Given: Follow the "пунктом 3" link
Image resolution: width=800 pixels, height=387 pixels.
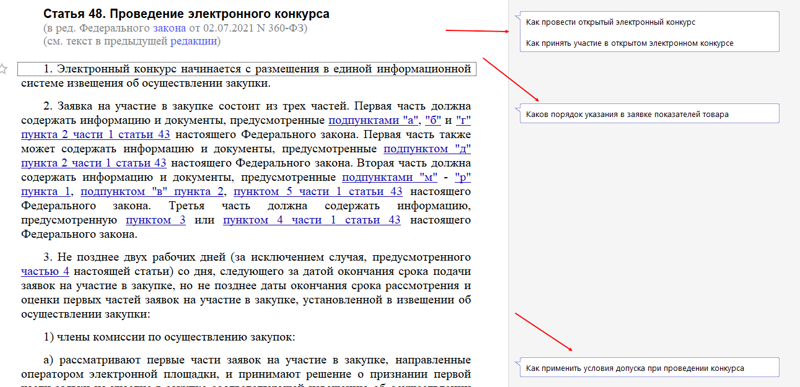Looking at the screenshot, I should coord(156,221).
